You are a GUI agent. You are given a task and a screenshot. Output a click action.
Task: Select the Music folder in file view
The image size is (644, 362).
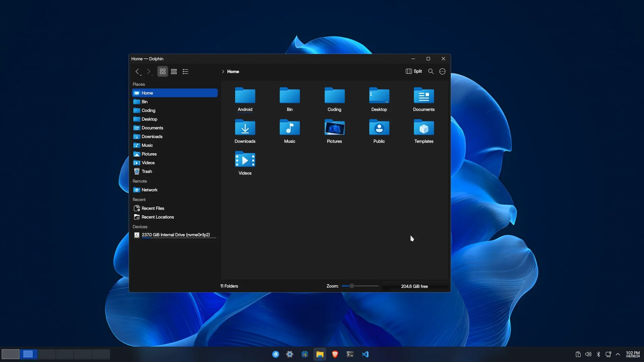[x=289, y=131]
